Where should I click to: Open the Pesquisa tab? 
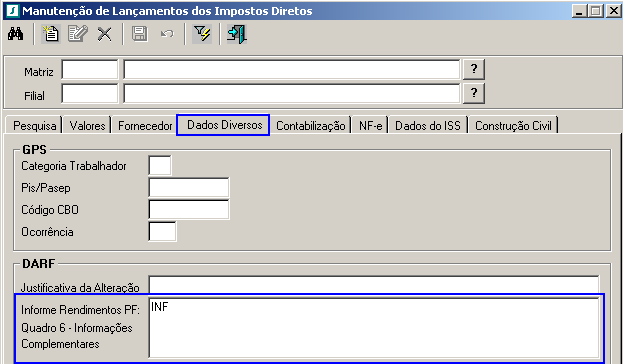[34, 126]
